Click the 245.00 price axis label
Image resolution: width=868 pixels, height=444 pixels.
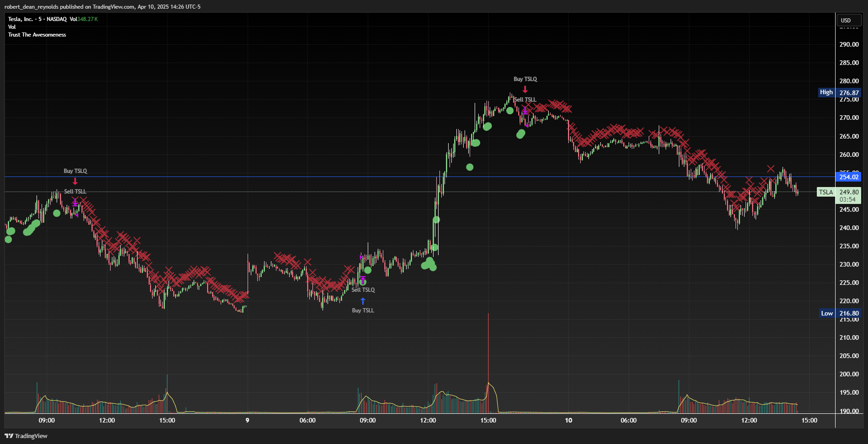click(849, 209)
